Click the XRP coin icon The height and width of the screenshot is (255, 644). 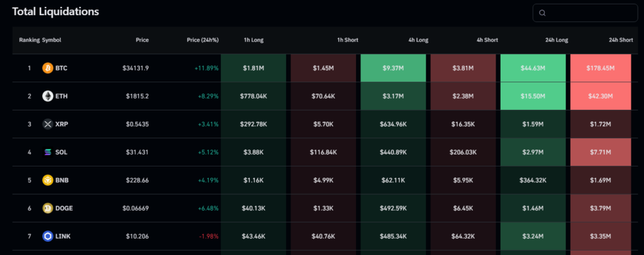tap(48, 124)
